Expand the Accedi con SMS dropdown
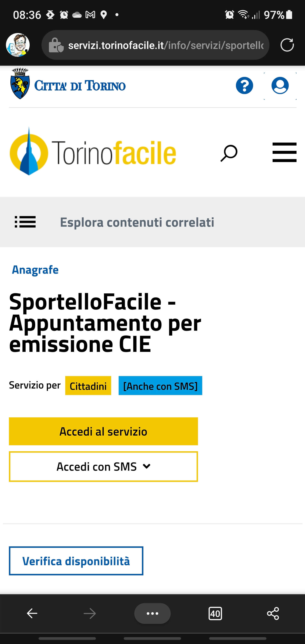The height and width of the screenshot is (644, 305). click(103, 466)
